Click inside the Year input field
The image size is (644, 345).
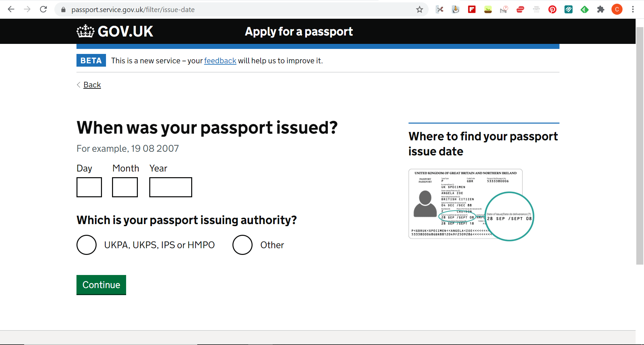coord(170,187)
